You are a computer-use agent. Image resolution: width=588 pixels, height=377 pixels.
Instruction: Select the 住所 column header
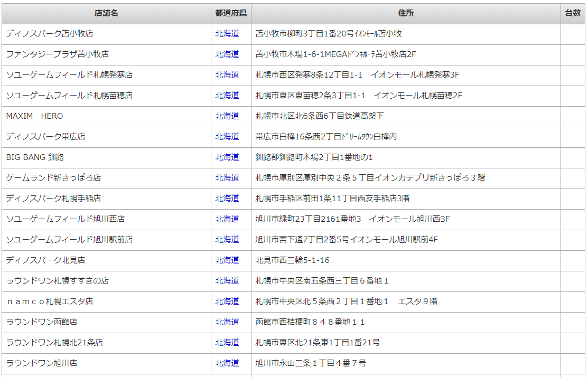406,13
